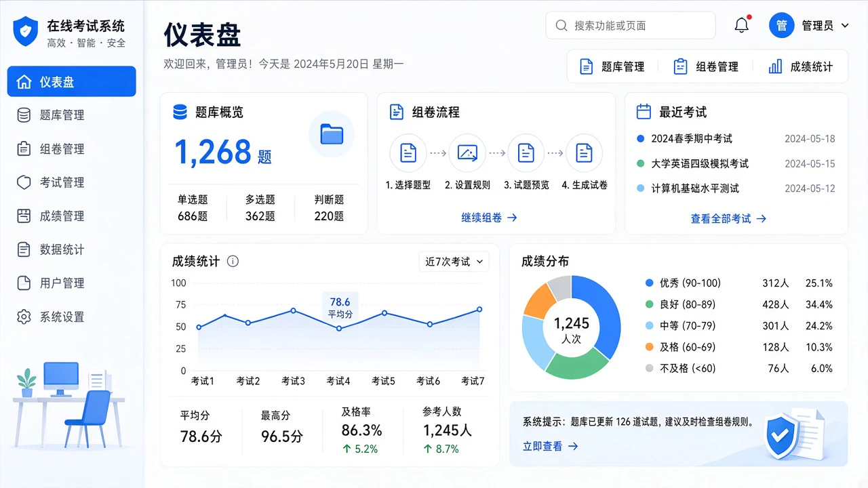
Task: Click the notification bell icon
Action: [x=742, y=25]
